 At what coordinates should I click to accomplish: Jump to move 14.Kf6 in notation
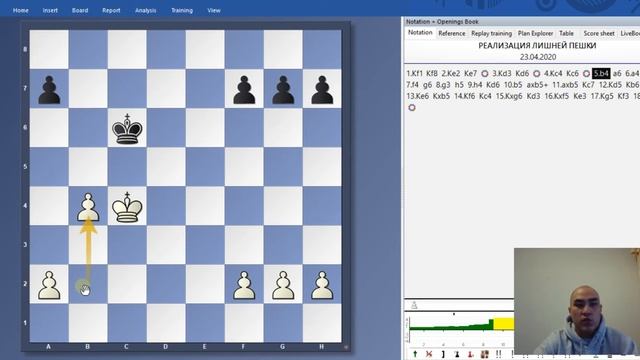(464, 96)
